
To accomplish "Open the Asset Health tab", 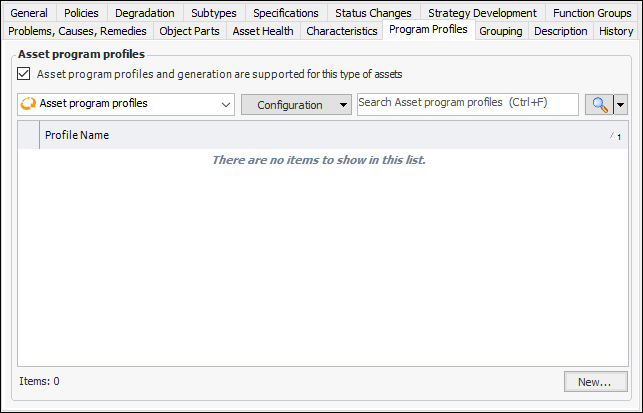I will 263,31.
